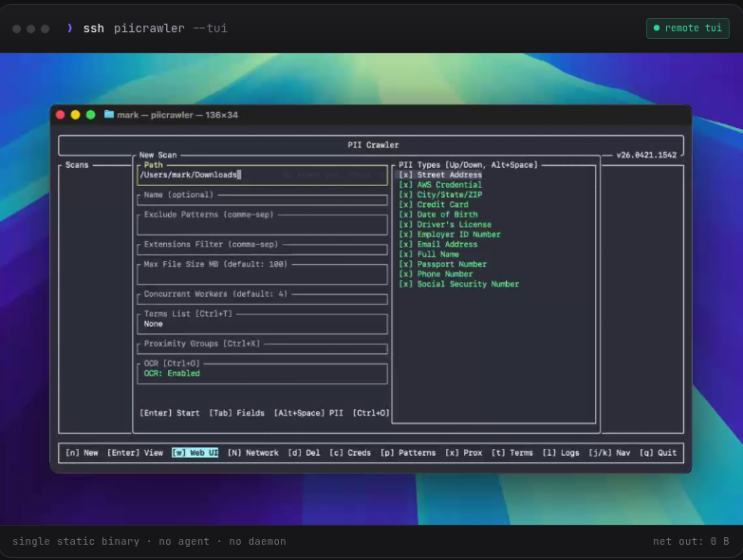Viewport: 743px width, 560px height.
Task: Open the Terms List field showing None
Action: click(262, 324)
